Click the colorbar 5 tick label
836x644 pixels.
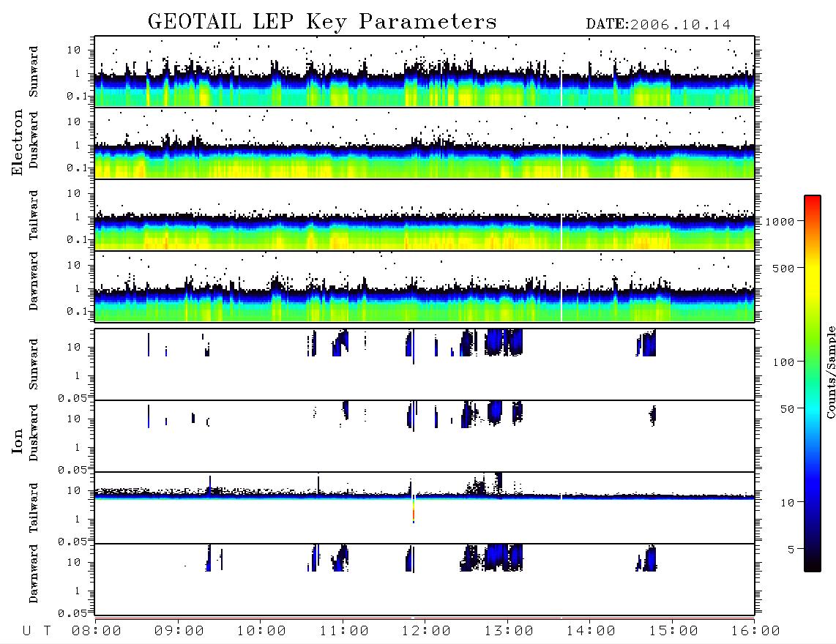click(791, 550)
